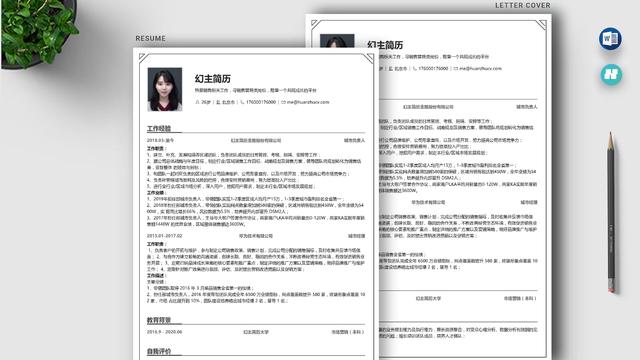Click the partial portrait photo on the back page
The width and height of the screenshot is (640, 360).
tap(337, 41)
